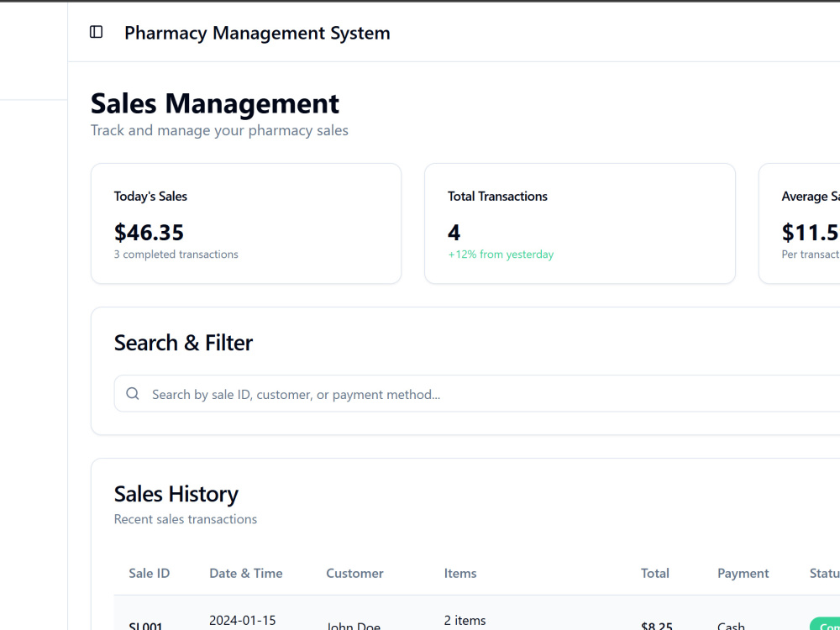Sort by the Total column header
The width and height of the screenshot is (840, 630).
tap(654, 573)
